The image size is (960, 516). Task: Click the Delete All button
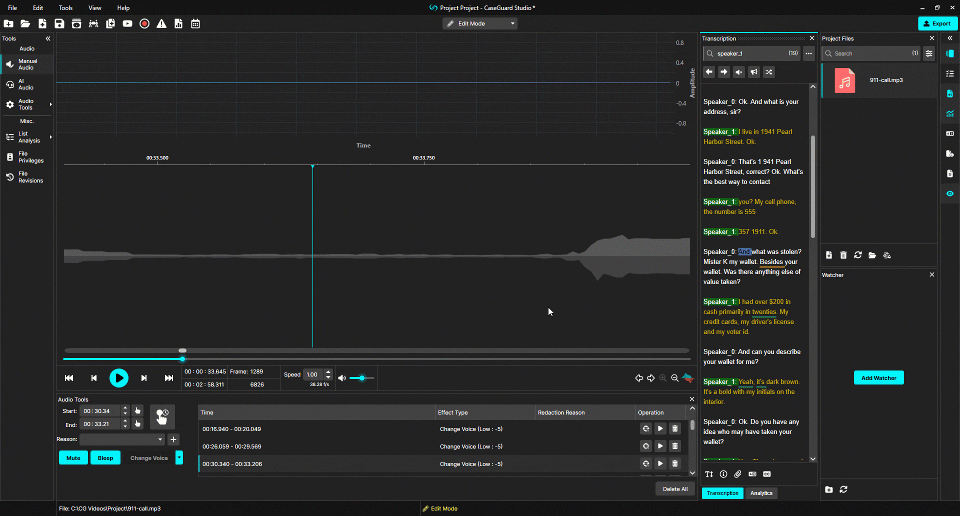coord(675,489)
